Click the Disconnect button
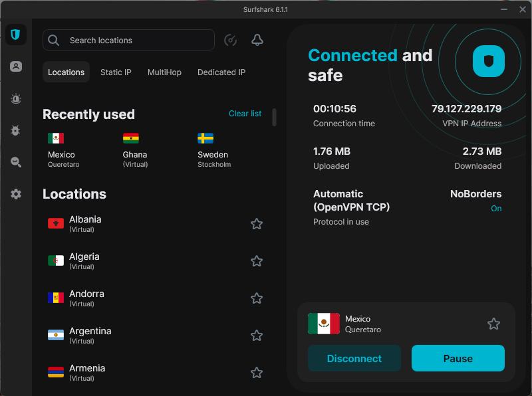 (354, 358)
